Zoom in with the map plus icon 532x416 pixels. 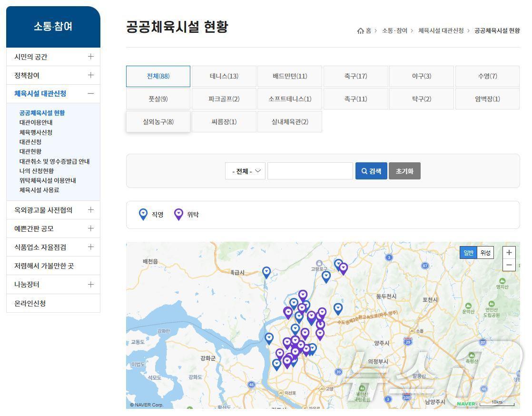[509, 252]
